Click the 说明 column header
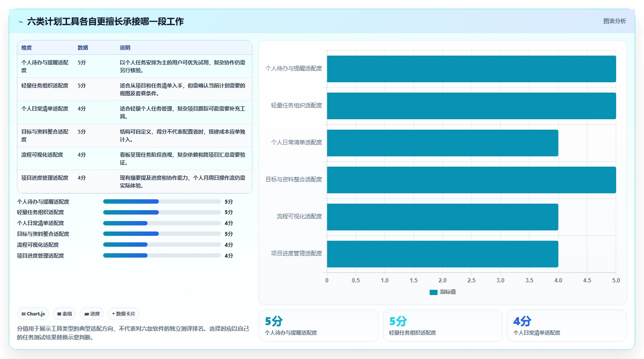The height and width of the screenshot is (359, 644). click(125, 48)
